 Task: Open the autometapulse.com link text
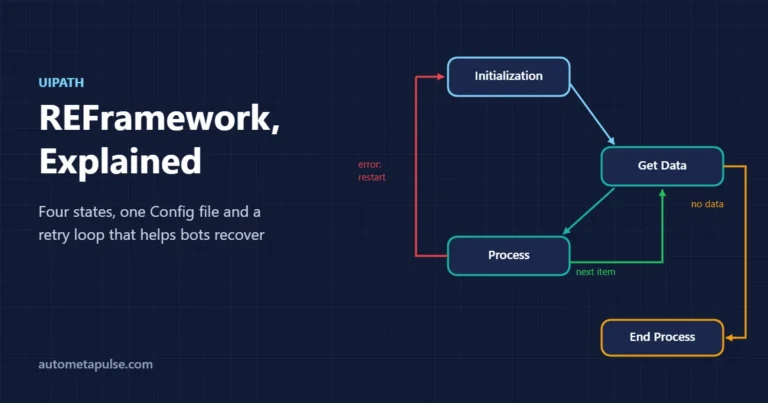click(x=96, y=364)
